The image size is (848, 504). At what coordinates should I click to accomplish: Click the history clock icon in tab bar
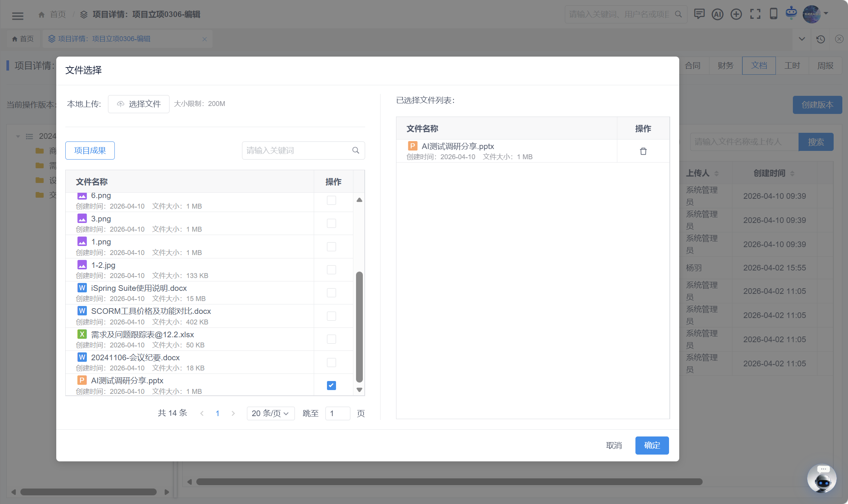click(820, 39)
